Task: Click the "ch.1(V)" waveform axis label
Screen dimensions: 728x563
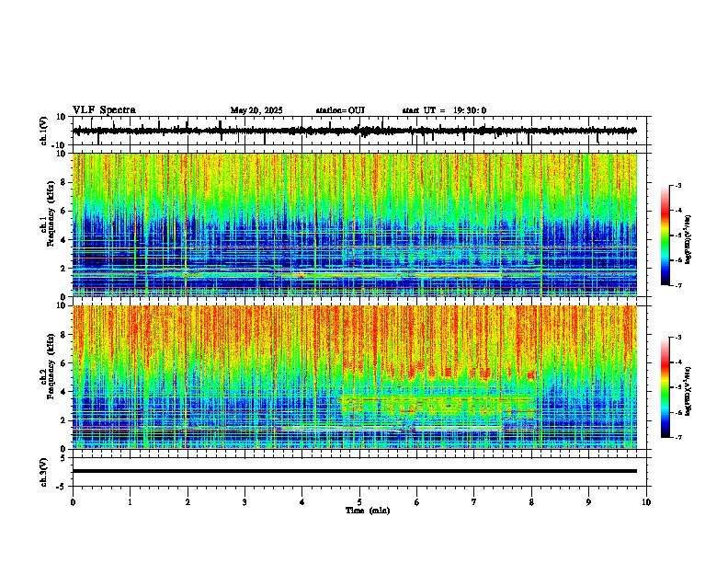Action: click(44, 131)
